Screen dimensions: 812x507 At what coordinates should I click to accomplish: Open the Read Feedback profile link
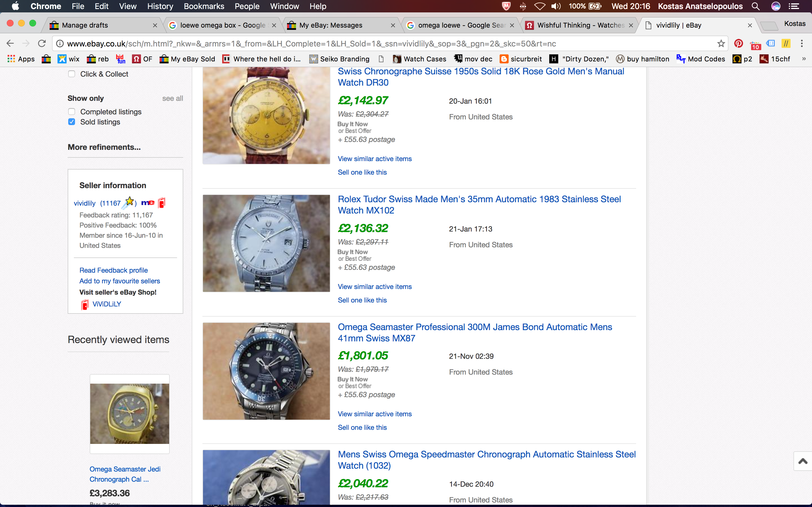click(113, 270)
